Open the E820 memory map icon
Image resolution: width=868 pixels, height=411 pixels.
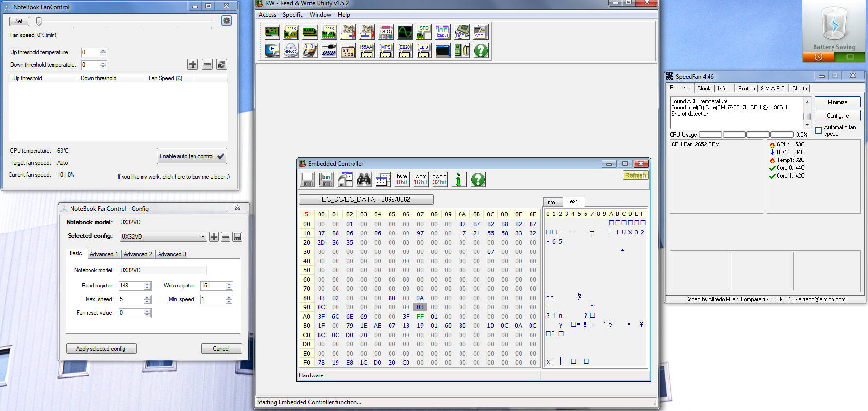point(405,51)
